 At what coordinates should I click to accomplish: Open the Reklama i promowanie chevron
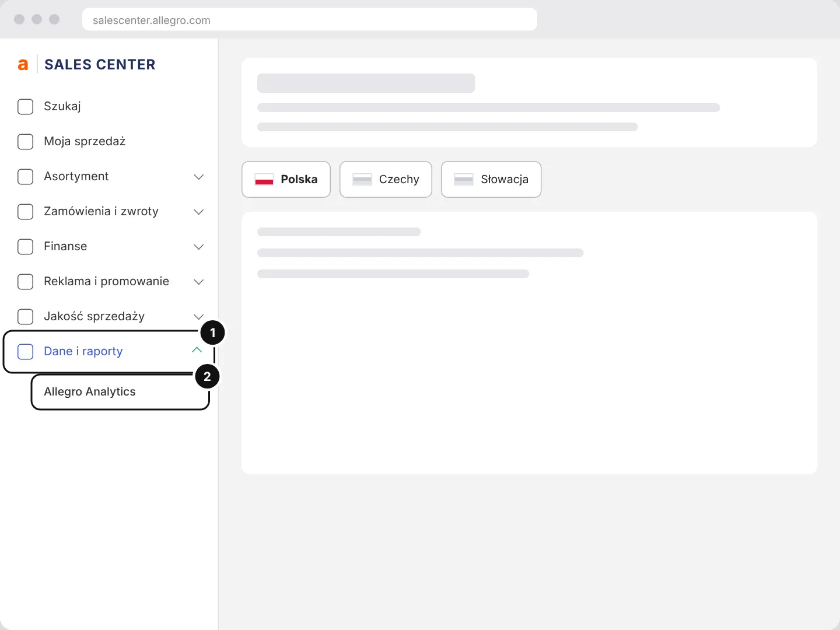tap(198, 282)
